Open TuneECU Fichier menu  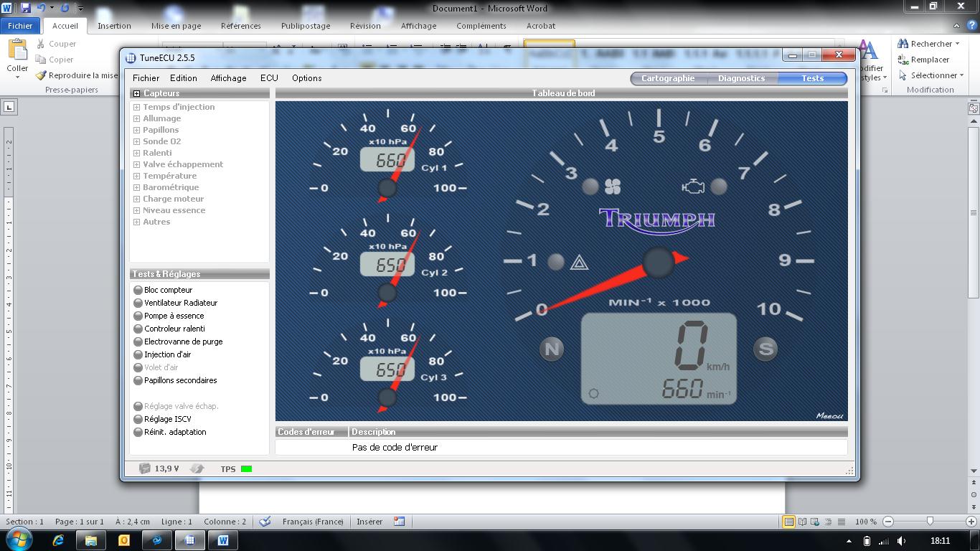[146, 78]
